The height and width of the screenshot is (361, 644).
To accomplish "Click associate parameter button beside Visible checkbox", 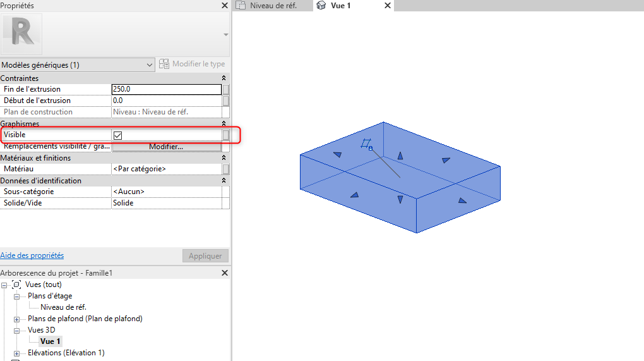I will pos(225,135).
